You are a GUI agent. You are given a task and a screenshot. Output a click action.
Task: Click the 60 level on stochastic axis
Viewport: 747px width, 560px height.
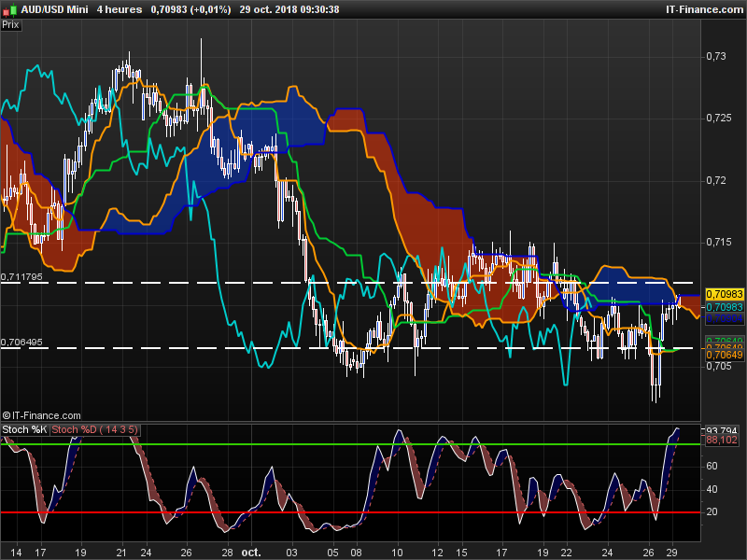tap(712, 466)
